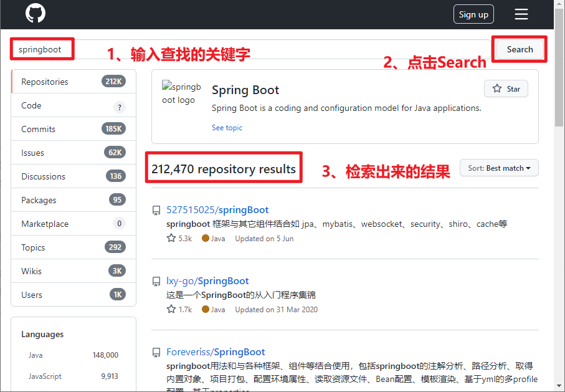Filter results by JavaScript language
565x392 pixels.
73,376
